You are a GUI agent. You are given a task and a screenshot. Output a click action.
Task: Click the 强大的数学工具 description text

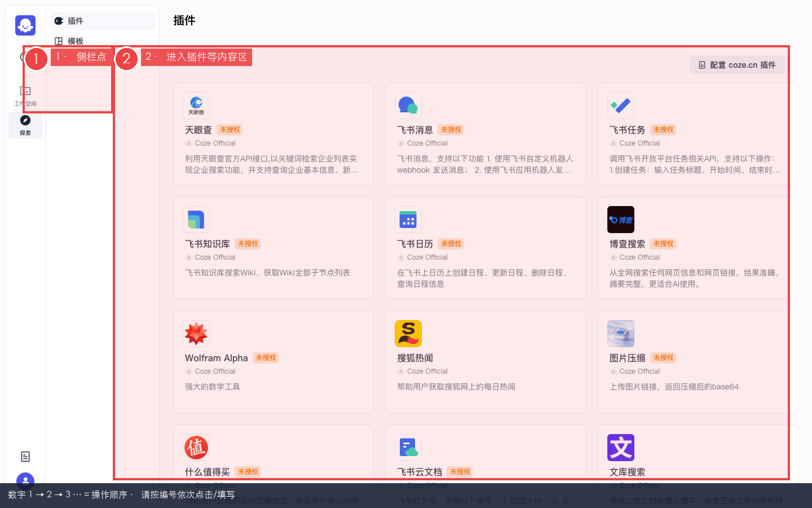(x=213, y=387)
